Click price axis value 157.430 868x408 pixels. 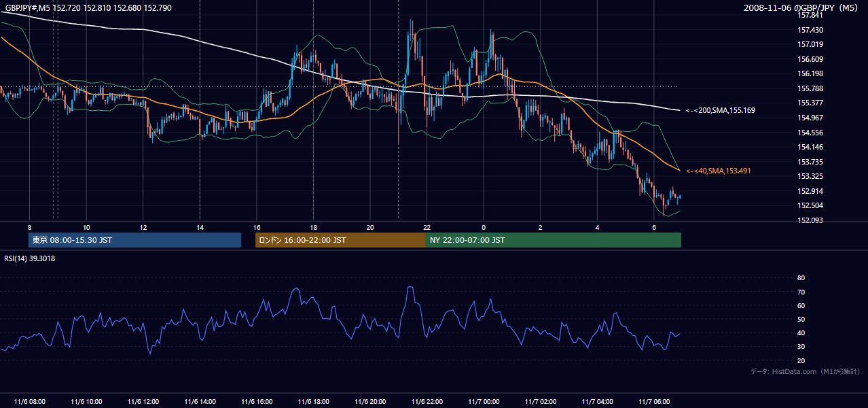coord(810,30)
